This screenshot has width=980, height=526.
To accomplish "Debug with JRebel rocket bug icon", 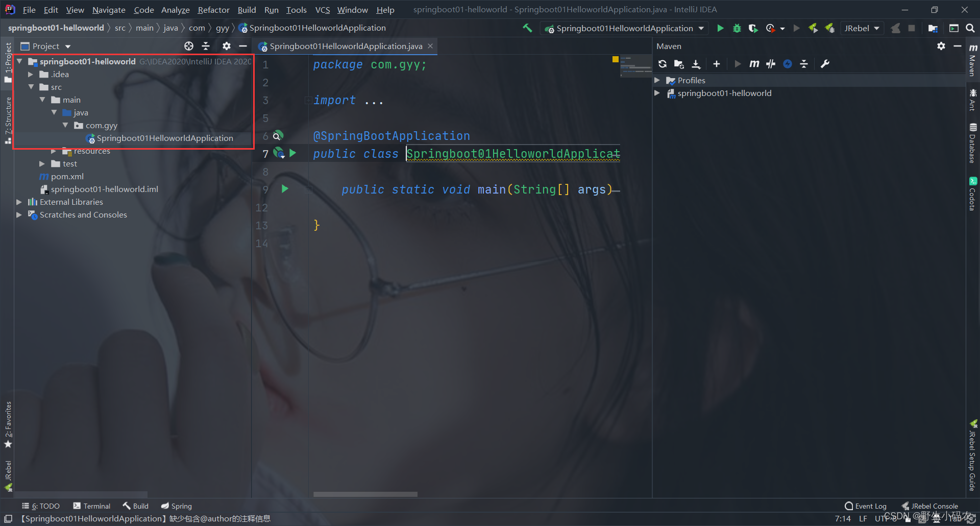I will [x=830, y=28].
